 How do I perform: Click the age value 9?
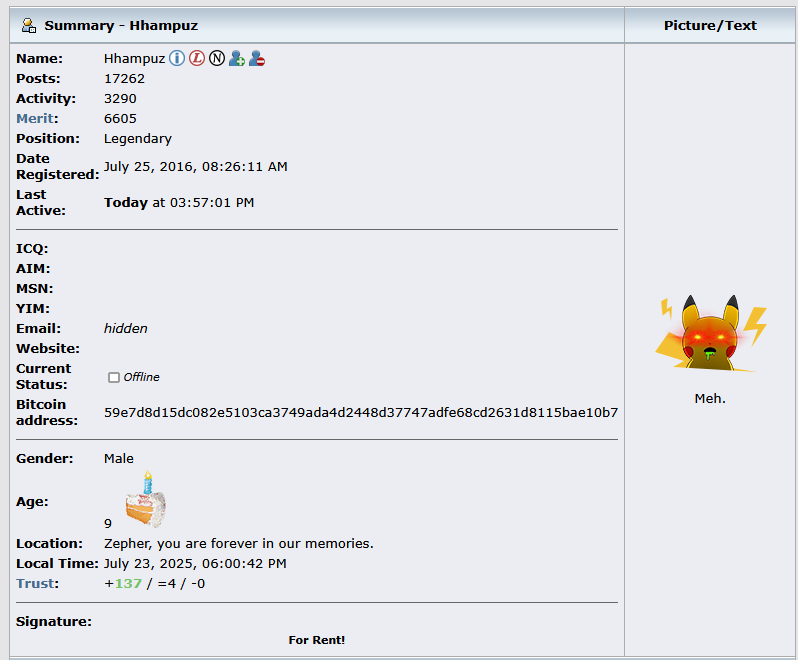pos(108,524)
